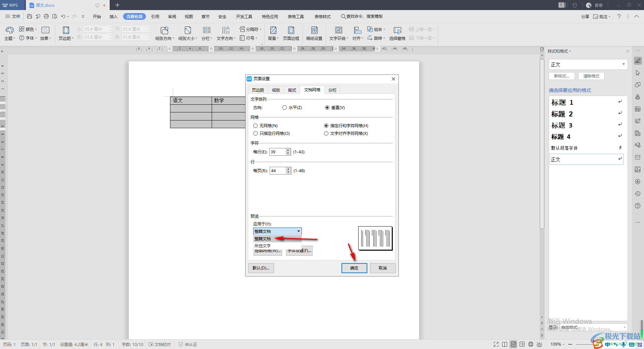Switch to the Layout (版式) dialog tab
The width and height of the screenshot is (644, 349).
point(292,90)
